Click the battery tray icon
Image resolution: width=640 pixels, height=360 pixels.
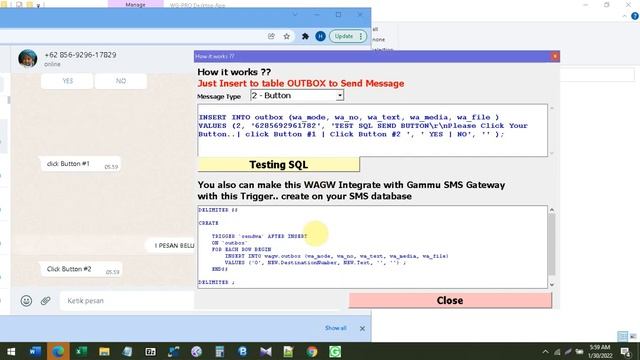579,351
